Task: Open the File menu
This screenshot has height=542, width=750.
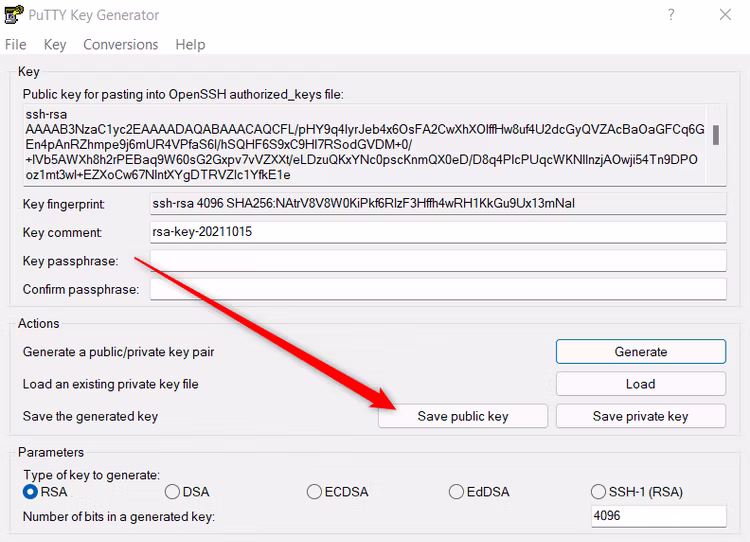Action: coord(16,44)
